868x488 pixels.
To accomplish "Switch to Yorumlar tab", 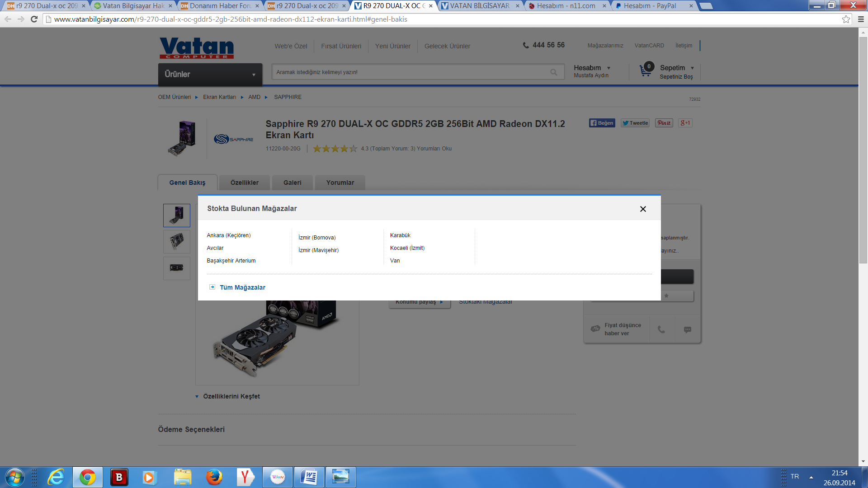I will 340,183.
